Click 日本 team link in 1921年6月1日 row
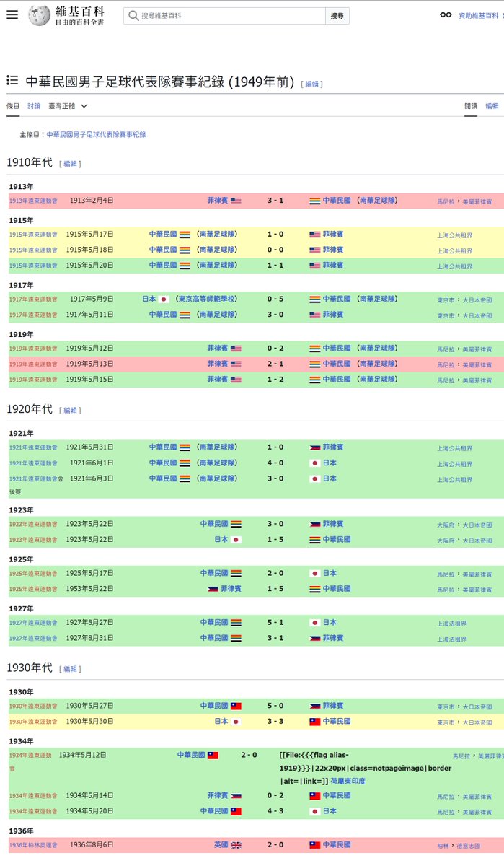Screen dimensions: 504x866 click(x=330, y=463)
